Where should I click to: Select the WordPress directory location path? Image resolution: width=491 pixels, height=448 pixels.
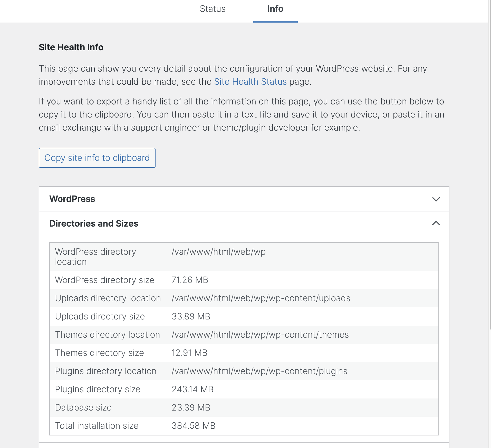219,252
